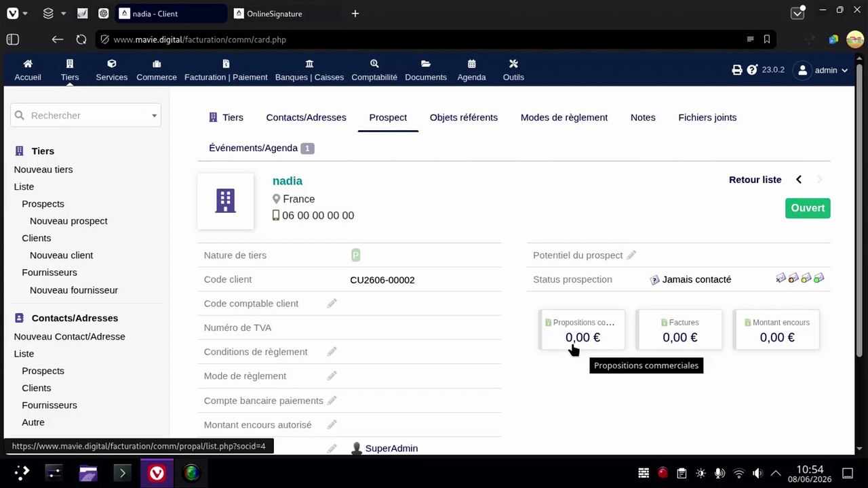The image size is (868, 488).
Task: Open the Montant encours box
Action: (776, 330)
